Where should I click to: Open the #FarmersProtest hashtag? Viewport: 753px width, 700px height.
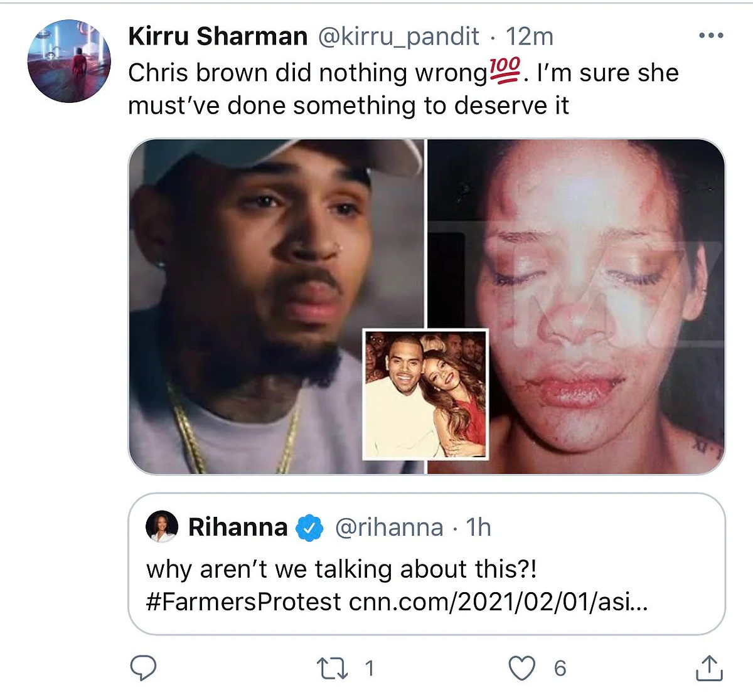pos(242,602)
